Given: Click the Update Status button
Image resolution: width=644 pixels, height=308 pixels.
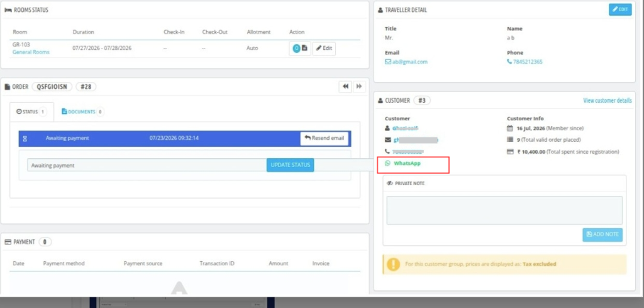Looking at the screenshot, I should click(x=291, y=165).
